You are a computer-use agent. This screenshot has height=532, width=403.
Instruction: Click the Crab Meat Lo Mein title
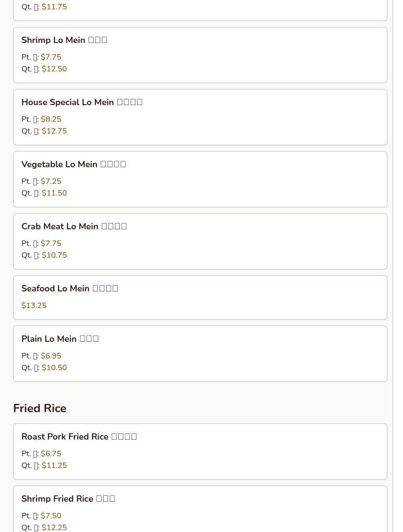coord(74,226)
